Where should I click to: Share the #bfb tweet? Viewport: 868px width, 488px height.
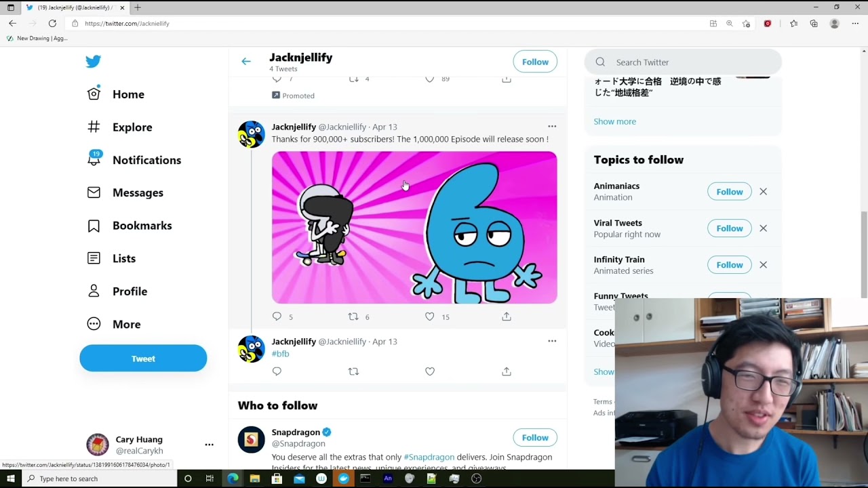point(506,371)
